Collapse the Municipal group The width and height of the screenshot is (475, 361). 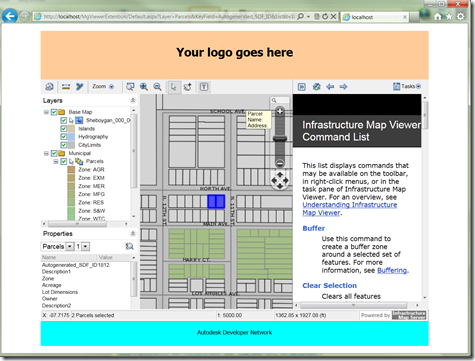click(46, 153)
